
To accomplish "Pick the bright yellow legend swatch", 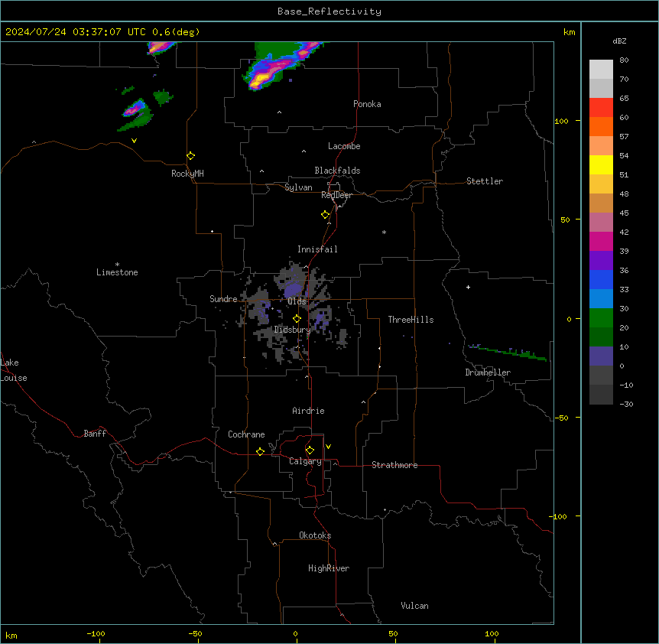I will pyautogui.click(x=601, y=164).
